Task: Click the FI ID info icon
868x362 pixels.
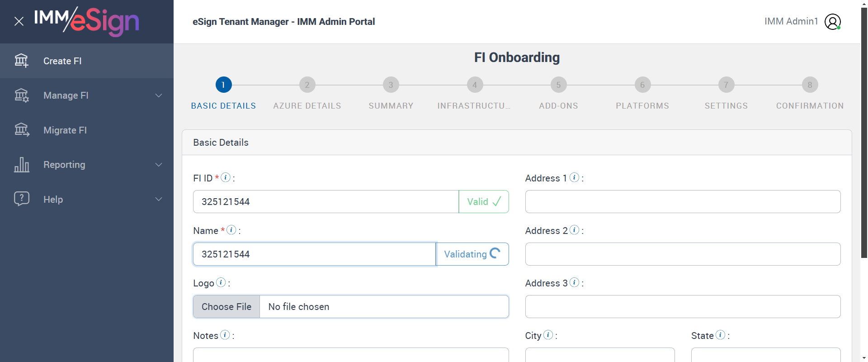Action: click(x=226, y=177)
